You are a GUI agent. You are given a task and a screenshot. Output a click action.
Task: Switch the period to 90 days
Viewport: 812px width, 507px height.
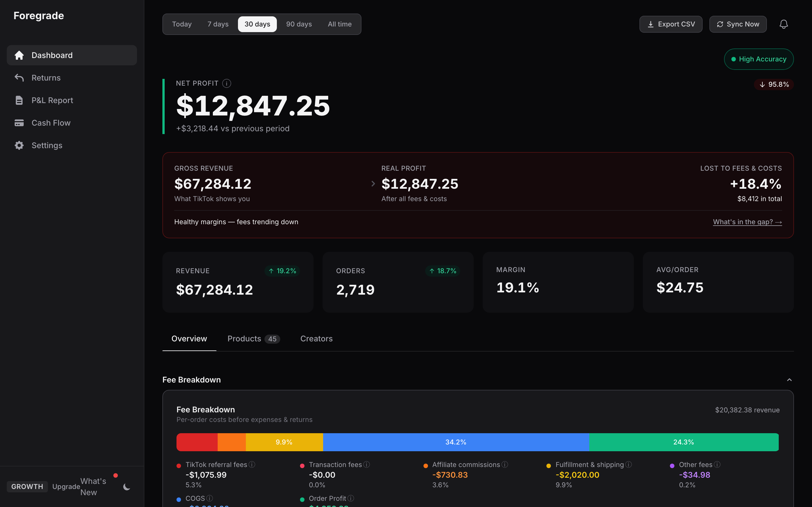(299, 24)
